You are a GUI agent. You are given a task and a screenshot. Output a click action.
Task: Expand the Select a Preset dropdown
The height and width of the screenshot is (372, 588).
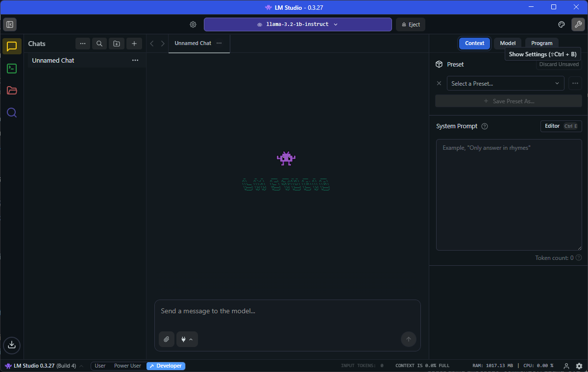505,83
